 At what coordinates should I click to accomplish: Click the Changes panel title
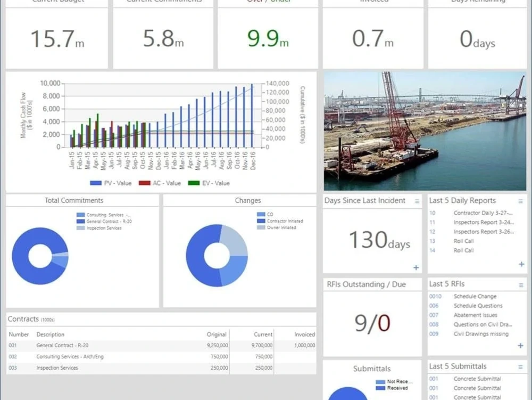(x=248, y=200)
